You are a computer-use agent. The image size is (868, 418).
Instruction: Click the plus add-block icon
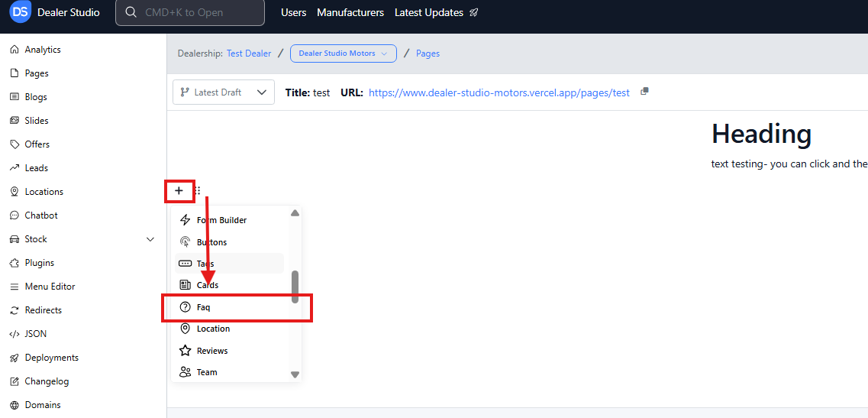[x=179, y=190]
